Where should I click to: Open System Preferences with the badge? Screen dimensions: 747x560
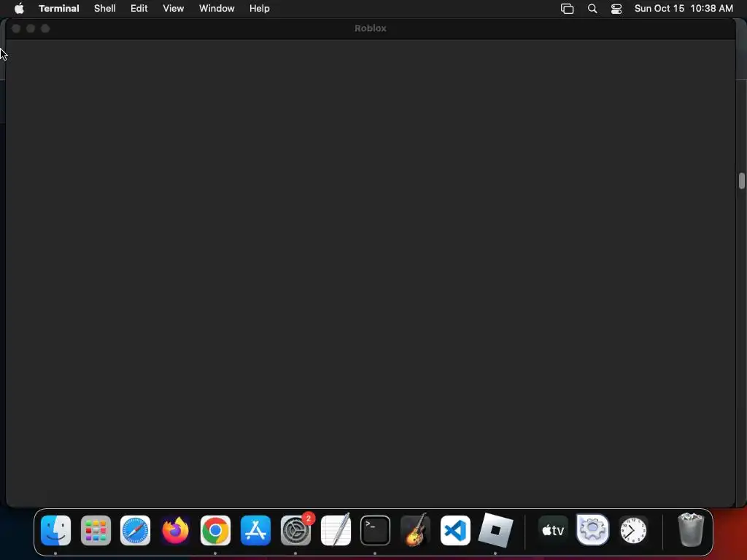point(296,530)
